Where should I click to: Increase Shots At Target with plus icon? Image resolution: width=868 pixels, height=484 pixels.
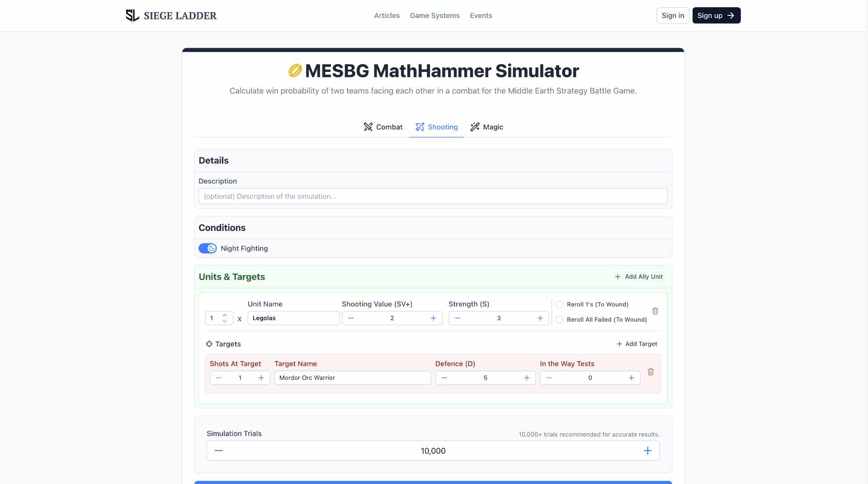[261, 378]
